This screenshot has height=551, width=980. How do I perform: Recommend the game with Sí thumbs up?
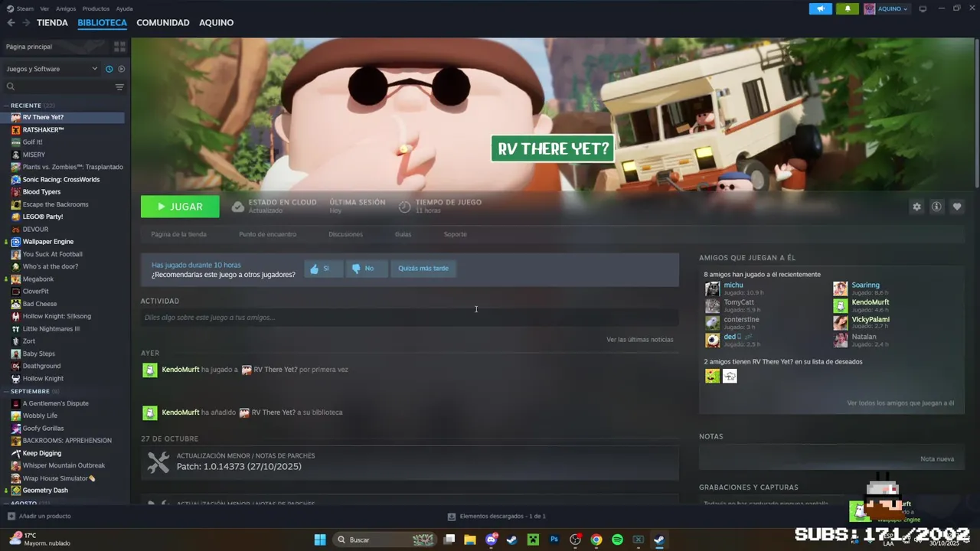[323, 269]
